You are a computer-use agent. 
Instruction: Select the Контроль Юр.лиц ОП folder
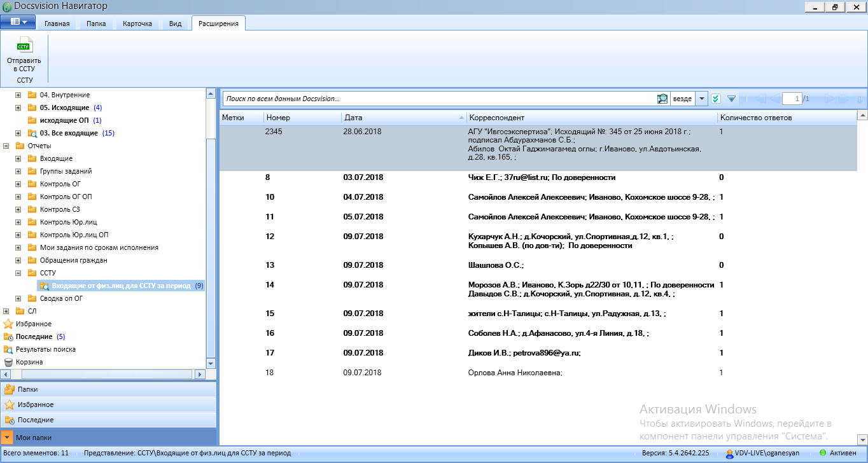point(74,235)
